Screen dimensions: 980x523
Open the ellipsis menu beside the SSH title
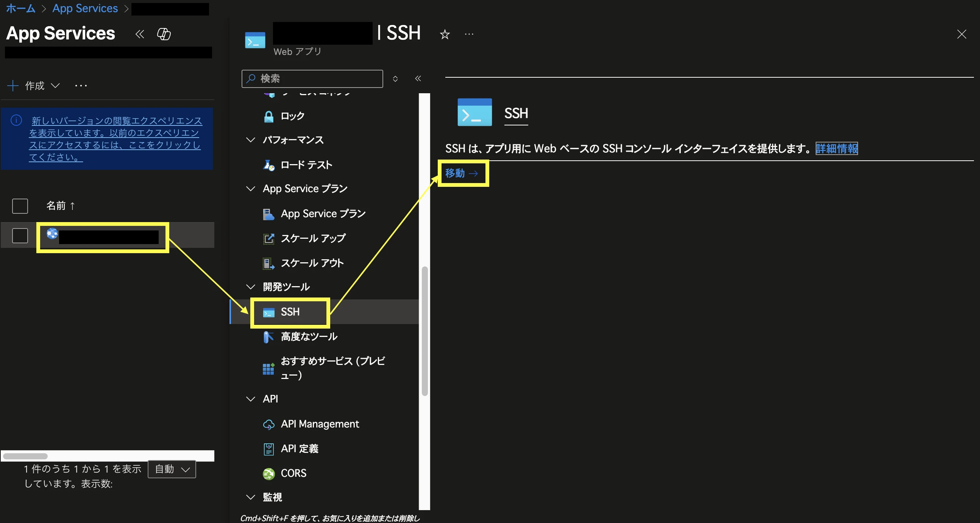point(468,34)
